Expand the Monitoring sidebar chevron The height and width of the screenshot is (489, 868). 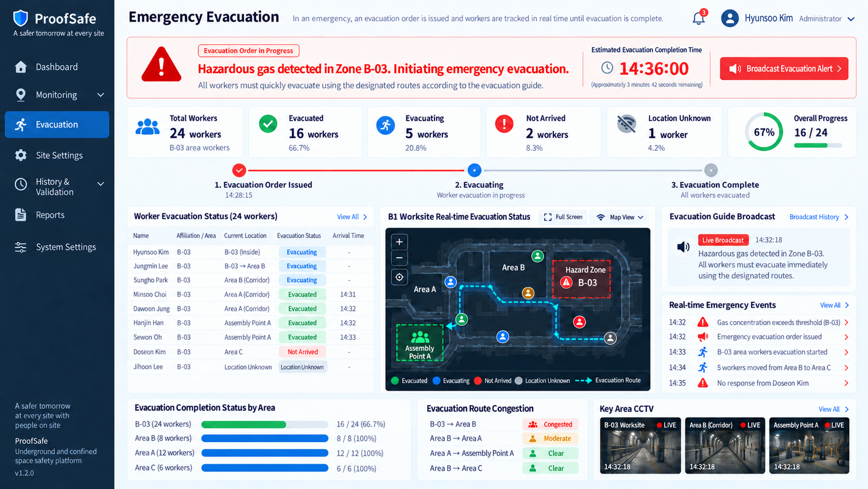click(101, 95)
